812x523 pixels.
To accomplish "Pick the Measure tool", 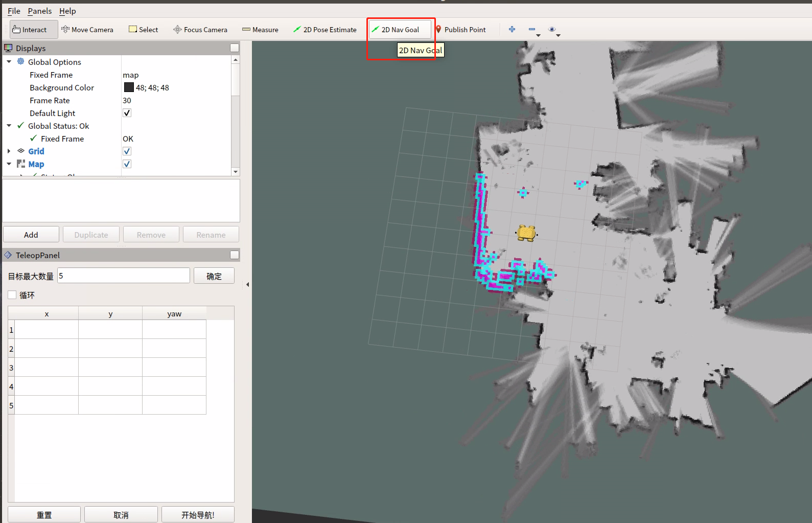I will tap(260, 30).
